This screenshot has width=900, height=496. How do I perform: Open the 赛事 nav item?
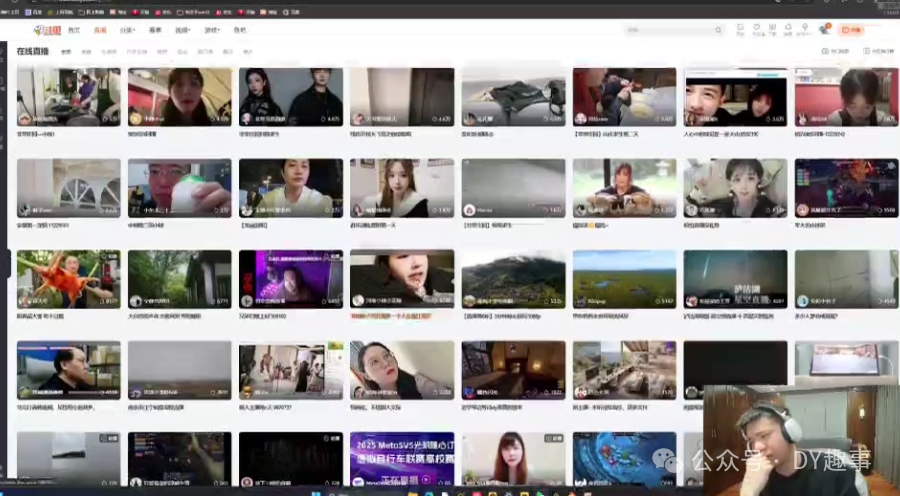pos(156,30)
